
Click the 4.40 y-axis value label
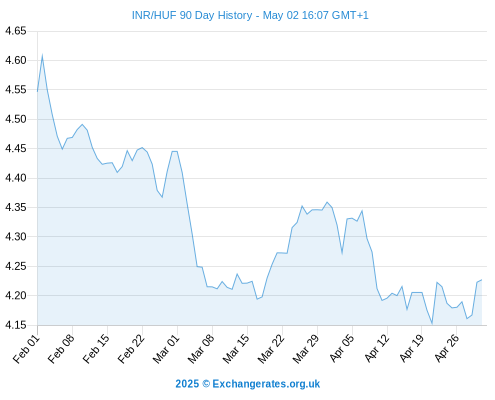15,178
